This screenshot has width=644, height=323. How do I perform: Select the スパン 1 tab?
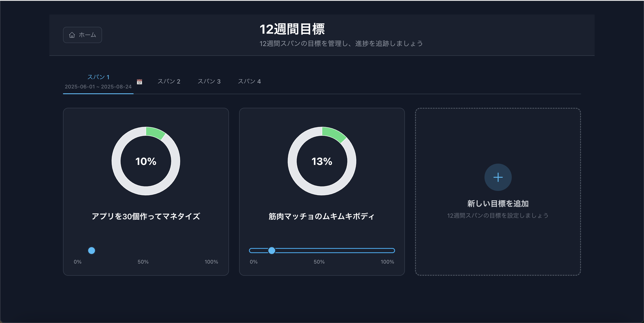pyautogui.click(x=98, y=77)
